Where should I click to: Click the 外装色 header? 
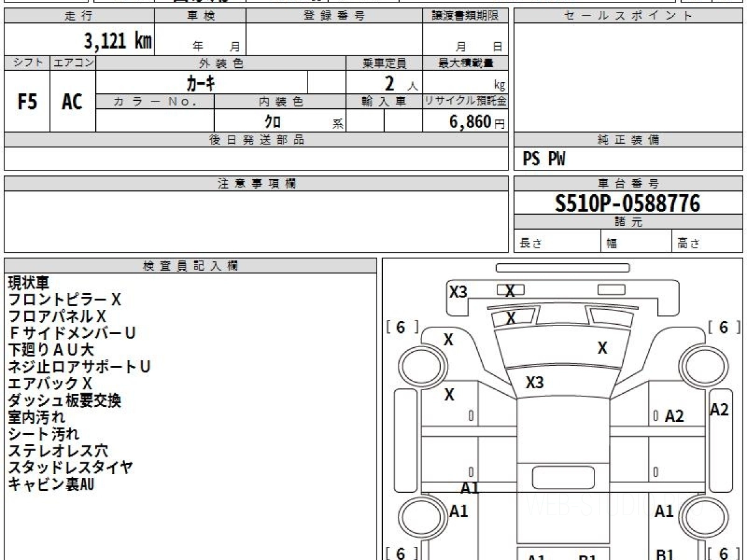[x=221, y=63]
